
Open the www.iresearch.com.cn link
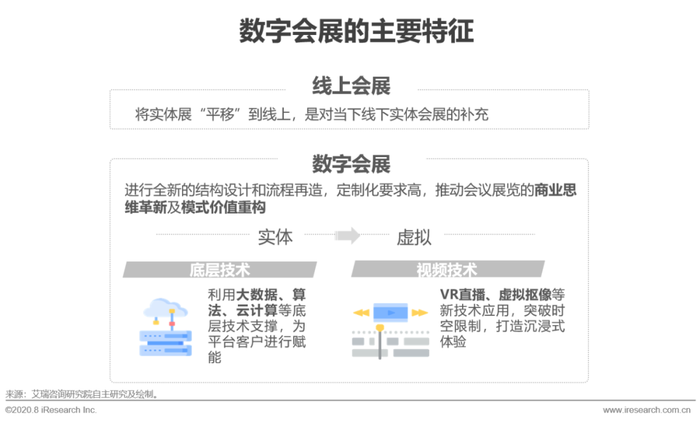pyautogui.click(x=646, y=410)
